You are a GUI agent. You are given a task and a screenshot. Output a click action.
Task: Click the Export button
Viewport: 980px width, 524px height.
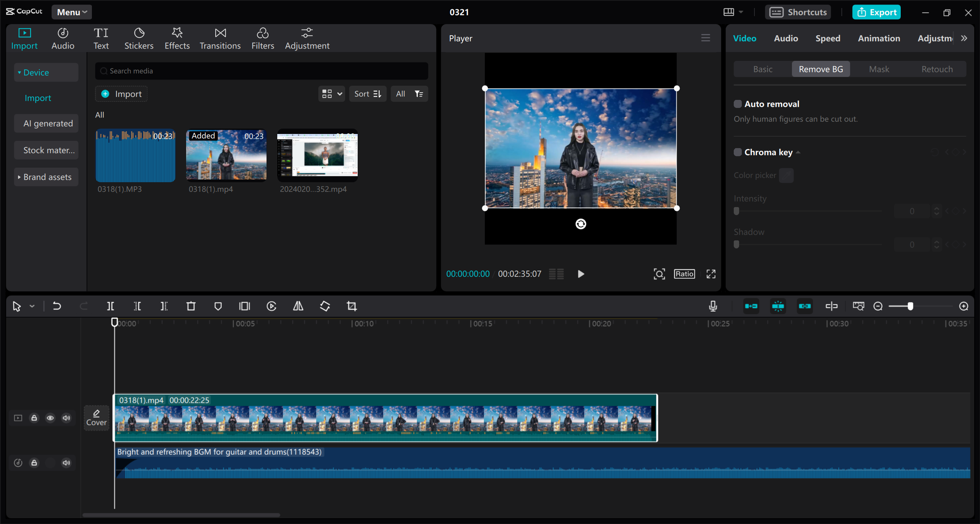pyautogui.click(x=877, y=12)
